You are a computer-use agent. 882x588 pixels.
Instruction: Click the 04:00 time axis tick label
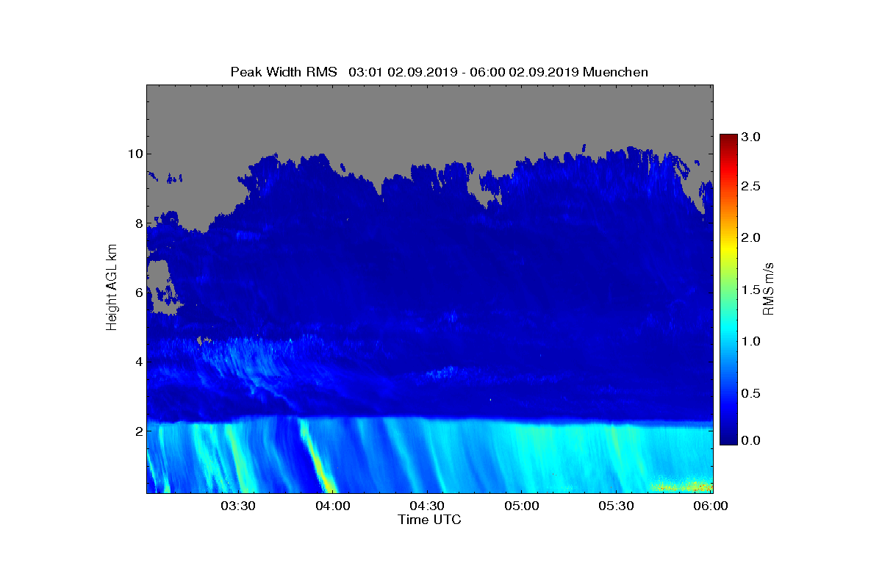[333, 506]
